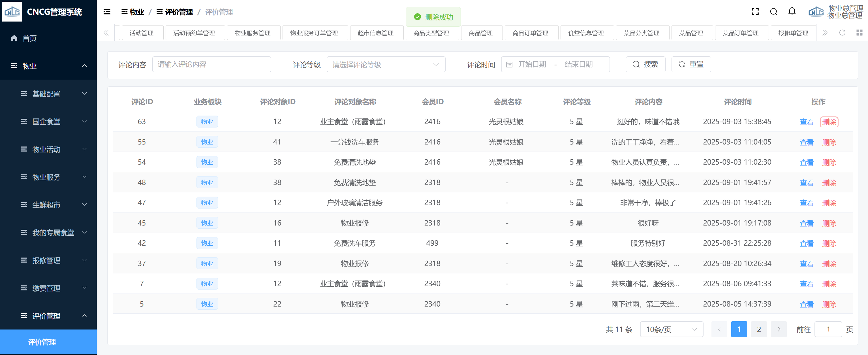The image size is (868, 355).
Task: Switch to the 商品管理 tab
Action: coord(480,33)
